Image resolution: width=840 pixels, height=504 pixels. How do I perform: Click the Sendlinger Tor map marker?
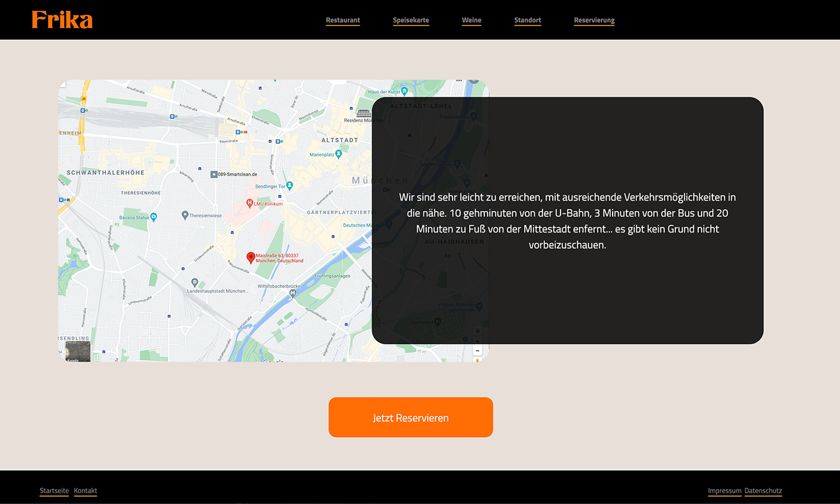pos(290,185)
